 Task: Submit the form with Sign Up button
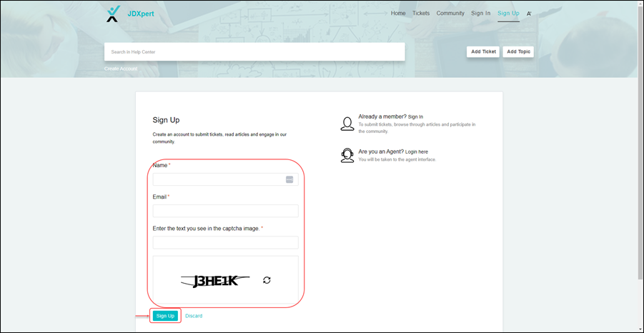pyautogui.click(x=165, y=316)
